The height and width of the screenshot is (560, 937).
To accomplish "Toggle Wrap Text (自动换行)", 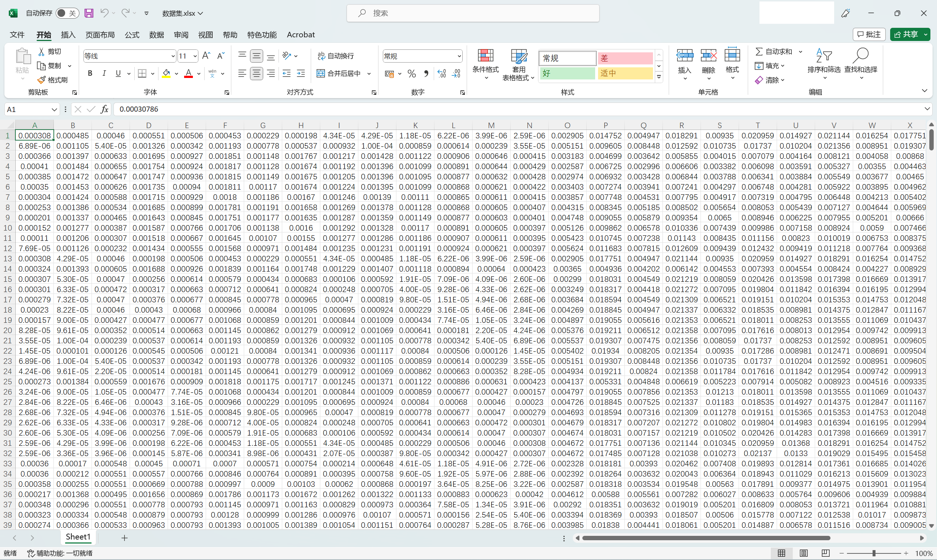I will tap(336, 56).
